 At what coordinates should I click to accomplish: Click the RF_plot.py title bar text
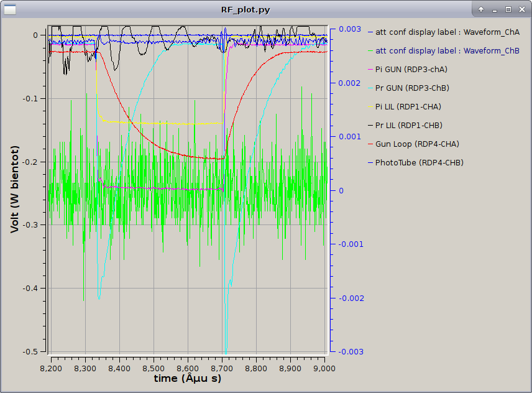[x=245, y=10]
